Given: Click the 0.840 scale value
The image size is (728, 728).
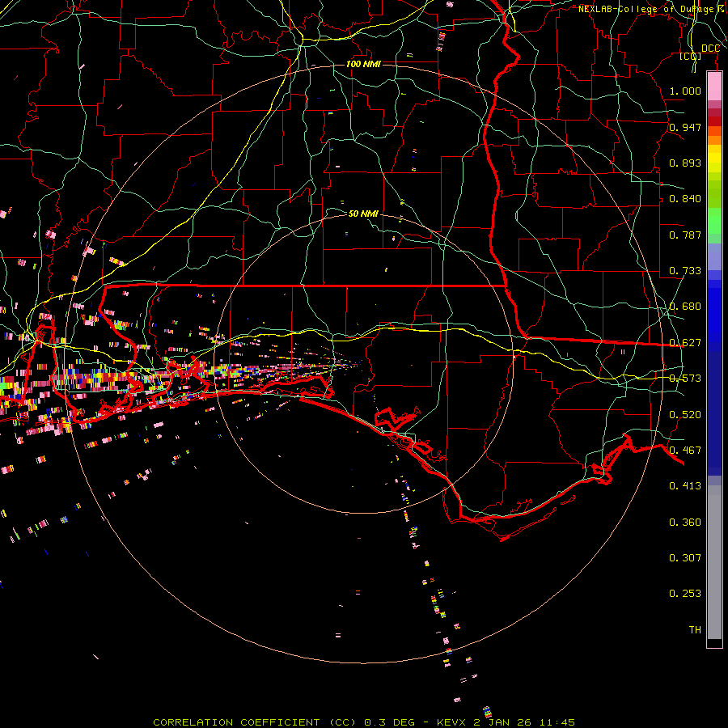Looking at the screenshot, I should click(x=685, y=199).
